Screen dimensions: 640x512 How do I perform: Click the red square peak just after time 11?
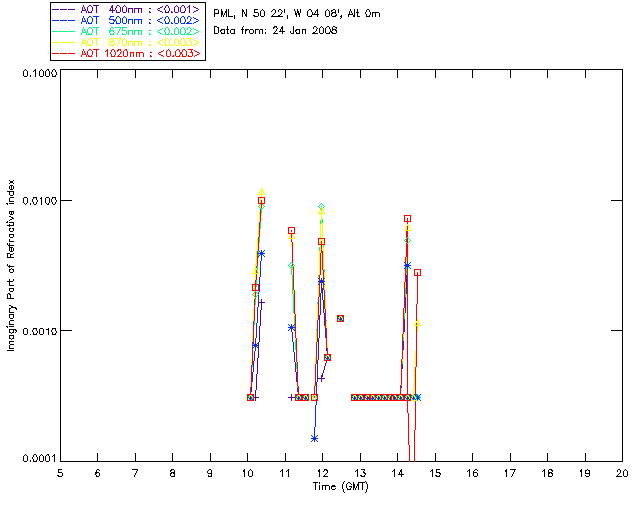(291, 231)
